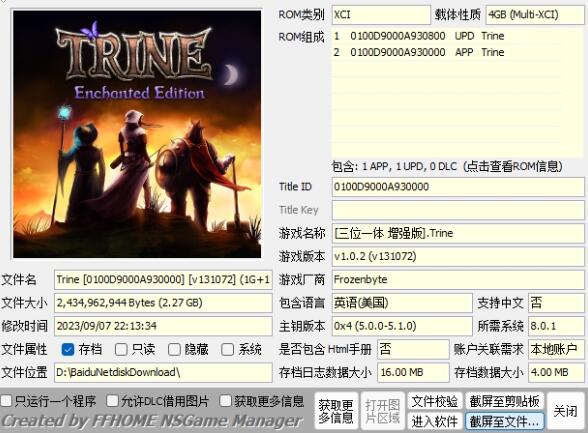This screenshot has height=433, width=588.
Task: Click the 支持中文 field showing 否
Action: tap(556, 303)
